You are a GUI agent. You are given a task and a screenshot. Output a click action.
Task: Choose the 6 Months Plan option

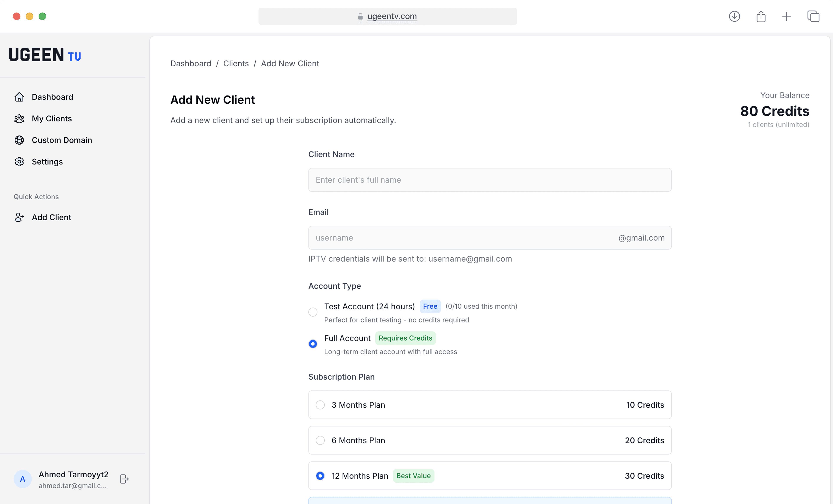tap(320, 440)
